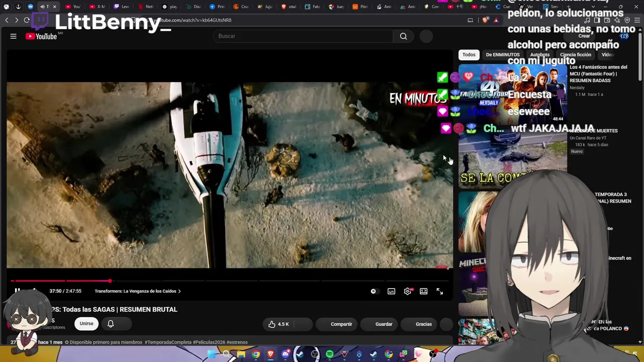The width and height of the screenshot is (644, 362).
Task: Open the Windows Start menu
Action: click(212, 354)
